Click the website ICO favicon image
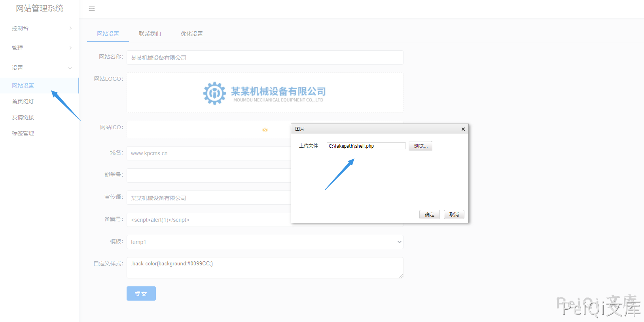The width and height of the screenshot is (644, 322). pos(265,130)
